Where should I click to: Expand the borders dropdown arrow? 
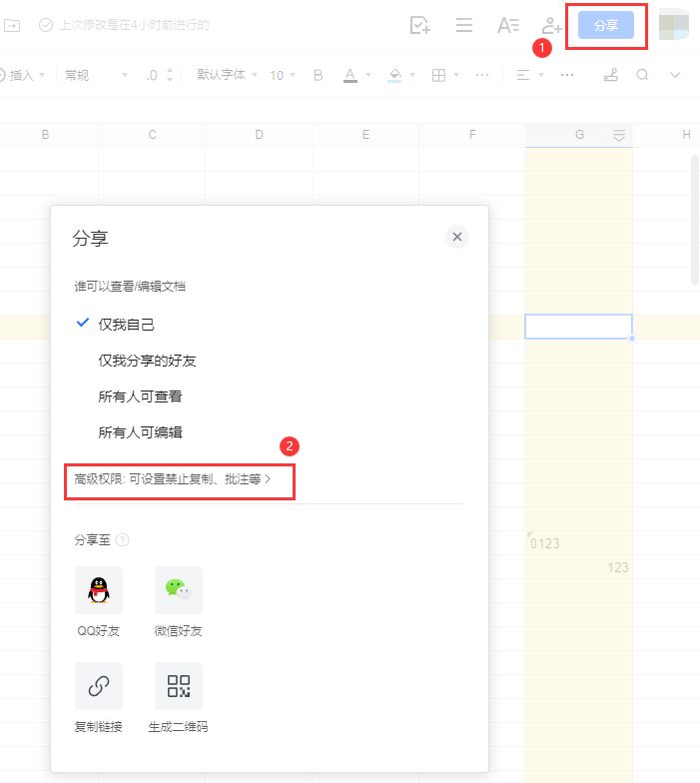coord(455,75)
